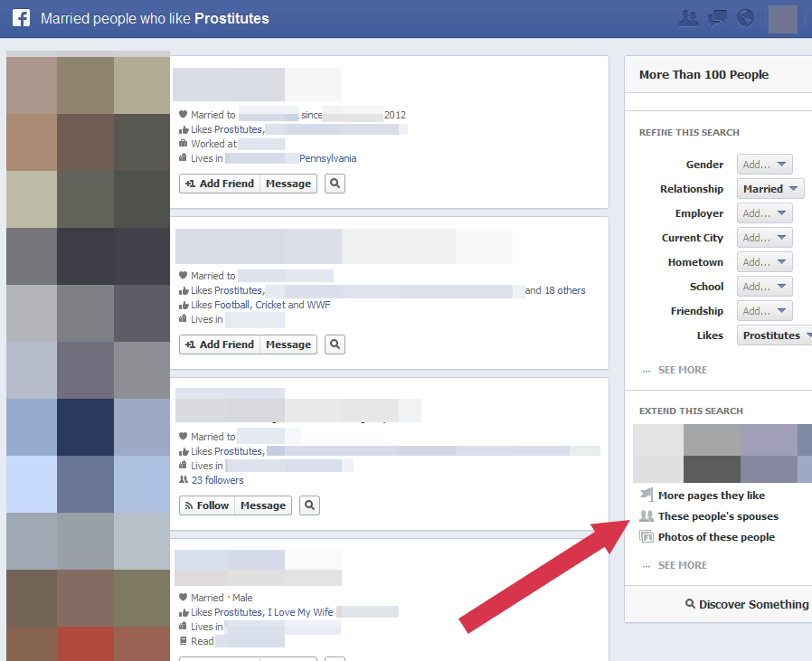The image size is (812, 661).
Task: Click search magnifier in 23 followers result
Action: click(x=309, y=505)
